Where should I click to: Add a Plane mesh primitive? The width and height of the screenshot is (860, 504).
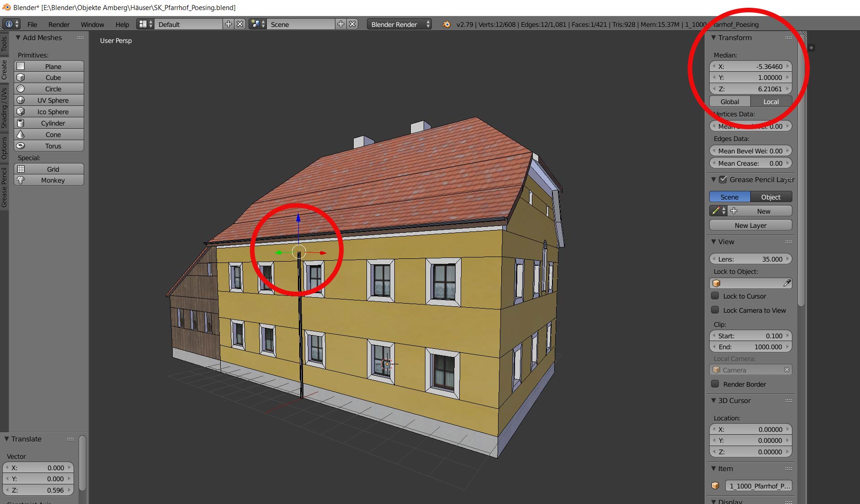point(49,66)
